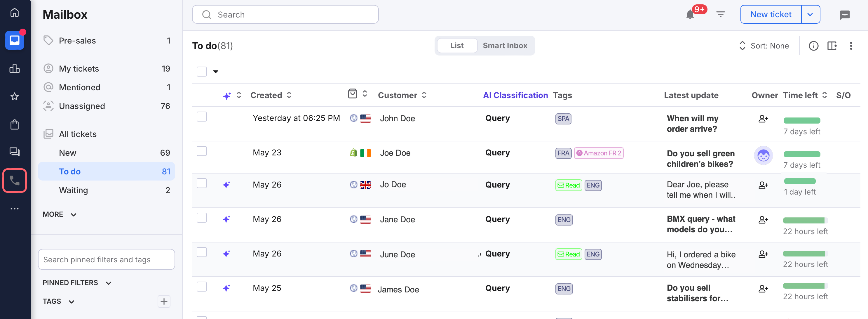The width and height of the screenshot is (868, 319).
Task: Open the chat conversations icon in rail
Action: pos(15,152)
